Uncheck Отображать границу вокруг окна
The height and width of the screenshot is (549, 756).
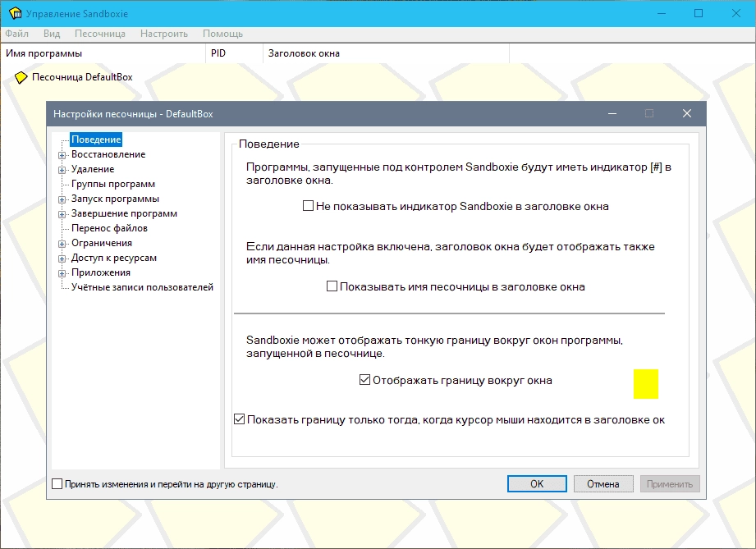pos(365,380)
